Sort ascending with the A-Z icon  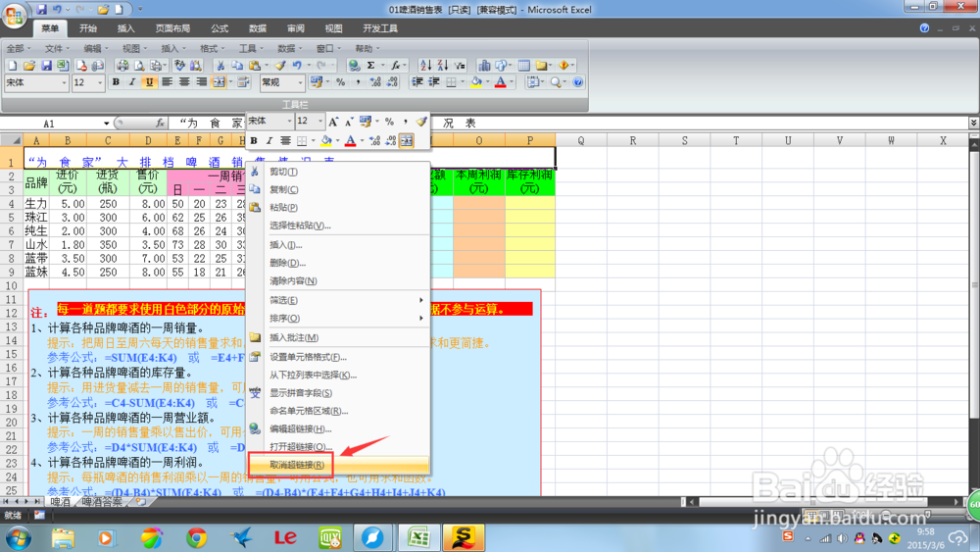[425, 65]
